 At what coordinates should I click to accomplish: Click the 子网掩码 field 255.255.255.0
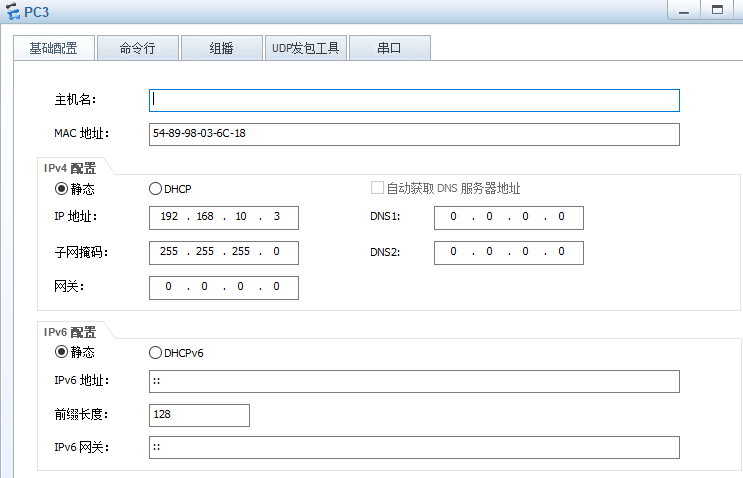[224, 253]
